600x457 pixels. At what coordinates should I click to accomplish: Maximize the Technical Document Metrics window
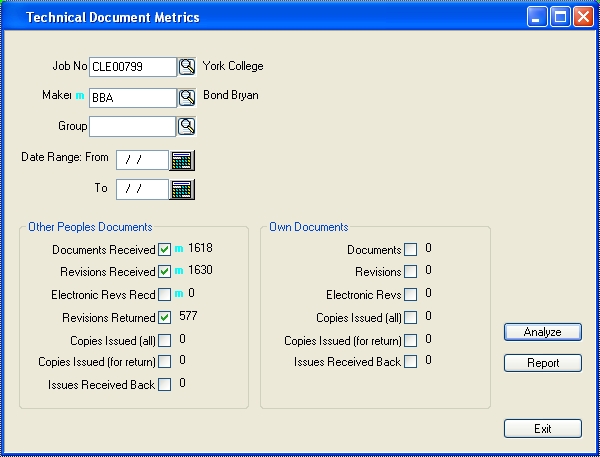coord(560,17)
